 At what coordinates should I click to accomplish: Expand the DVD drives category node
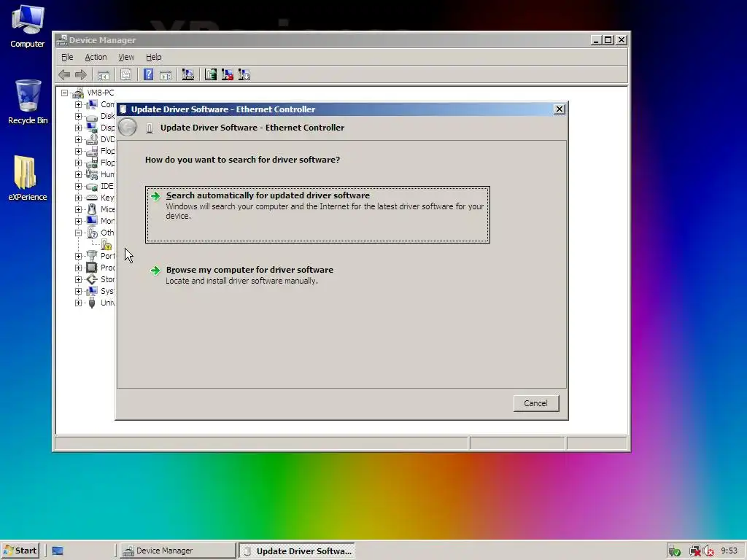[78, 139]
